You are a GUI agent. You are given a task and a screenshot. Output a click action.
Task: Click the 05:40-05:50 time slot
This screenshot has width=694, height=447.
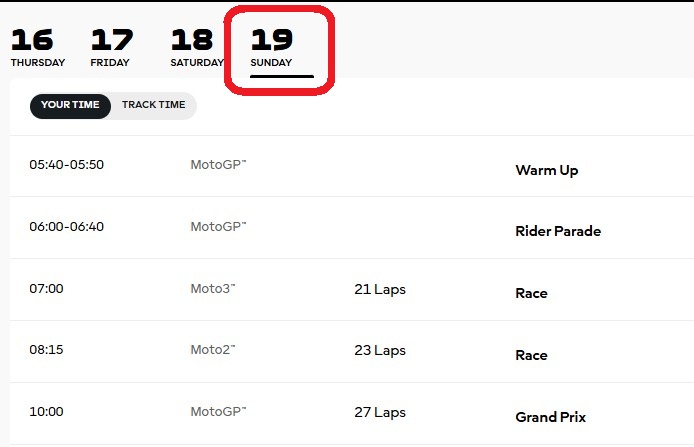pyautogui.click(x=66, y=165)
